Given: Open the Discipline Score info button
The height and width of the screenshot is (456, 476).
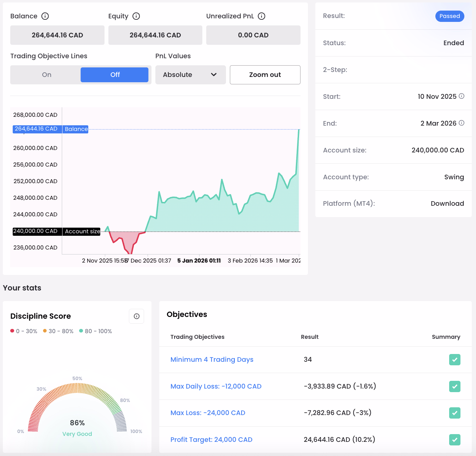Looking at the screenshot, I should tap(137, 316).
